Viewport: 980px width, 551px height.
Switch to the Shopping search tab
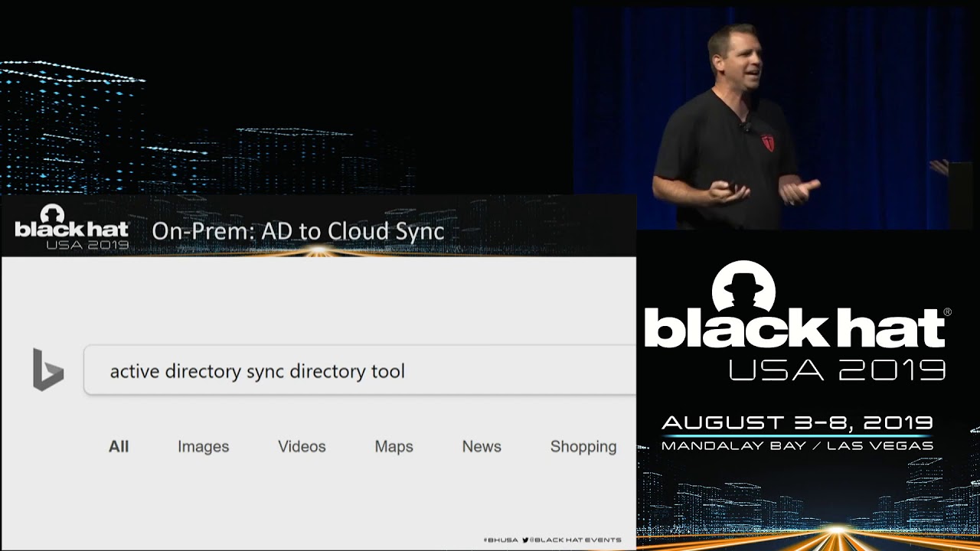pyautogui.click(x=583, y=447)
